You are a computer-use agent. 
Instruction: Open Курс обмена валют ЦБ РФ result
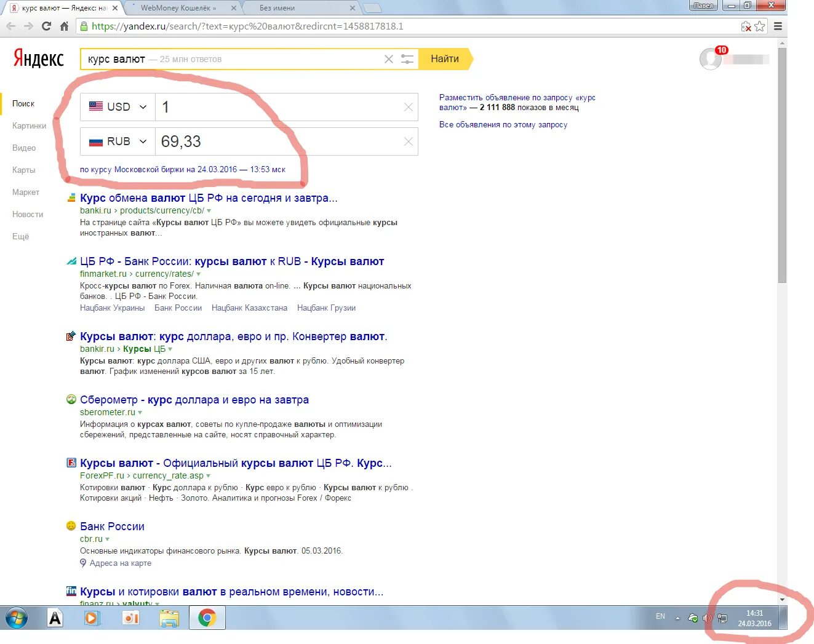click(209, 198)
